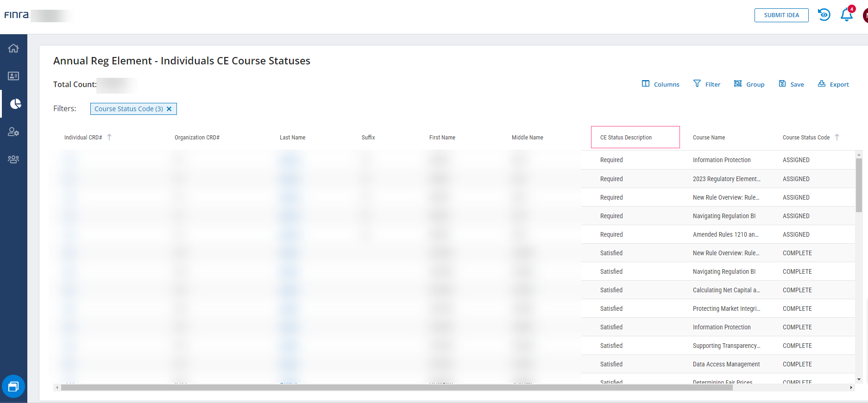Click the notifications bell icon
868x403 pixels.
click(846, 15)
